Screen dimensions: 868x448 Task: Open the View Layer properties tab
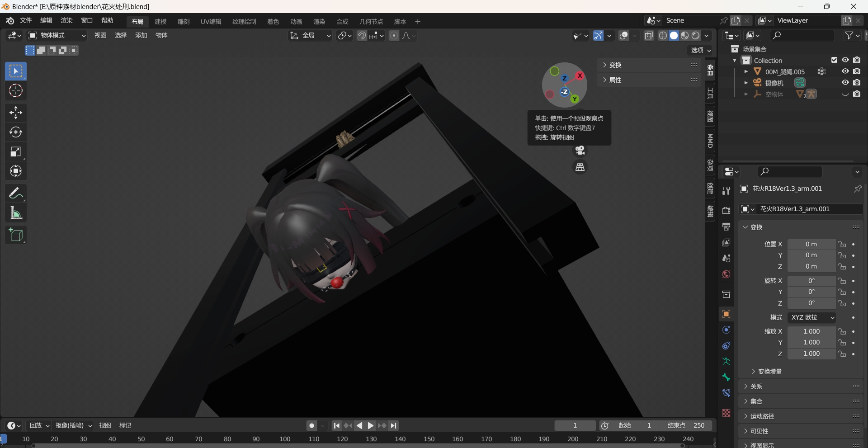[x=726, y=243]
